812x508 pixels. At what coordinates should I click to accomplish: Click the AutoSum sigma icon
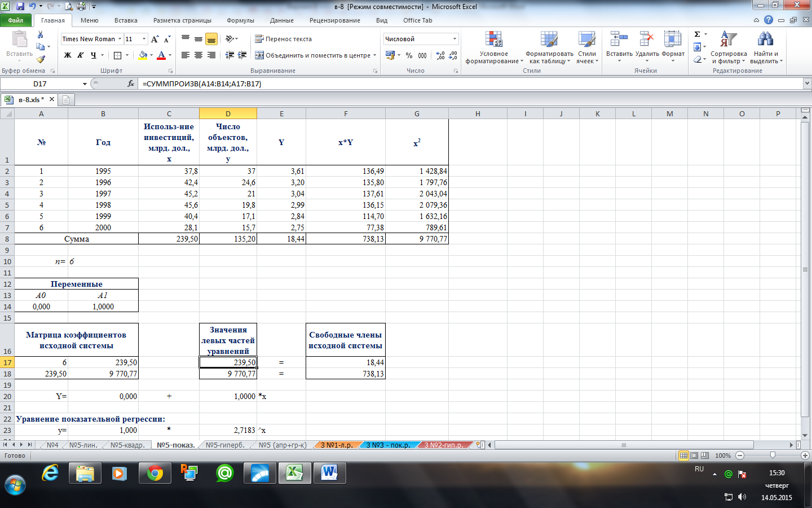[697, 34]
